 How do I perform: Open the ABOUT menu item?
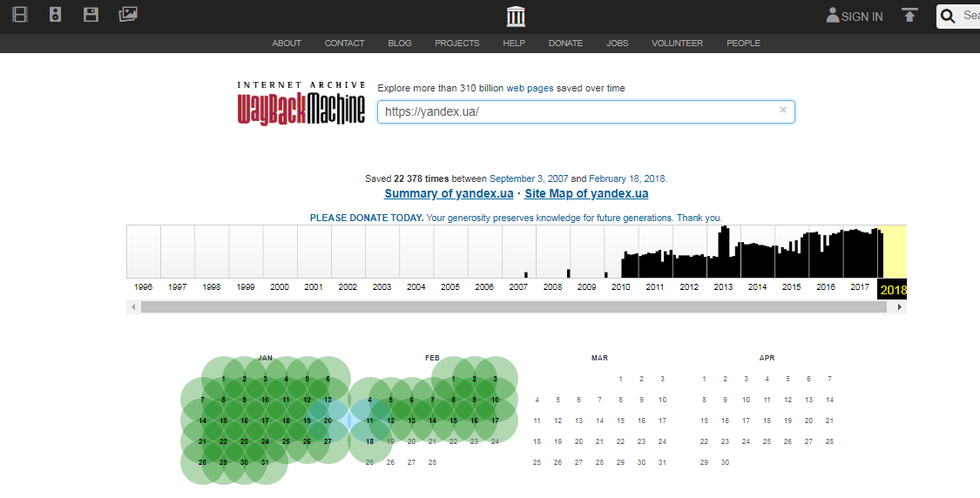pyautogui.click(x=287, y=44)
